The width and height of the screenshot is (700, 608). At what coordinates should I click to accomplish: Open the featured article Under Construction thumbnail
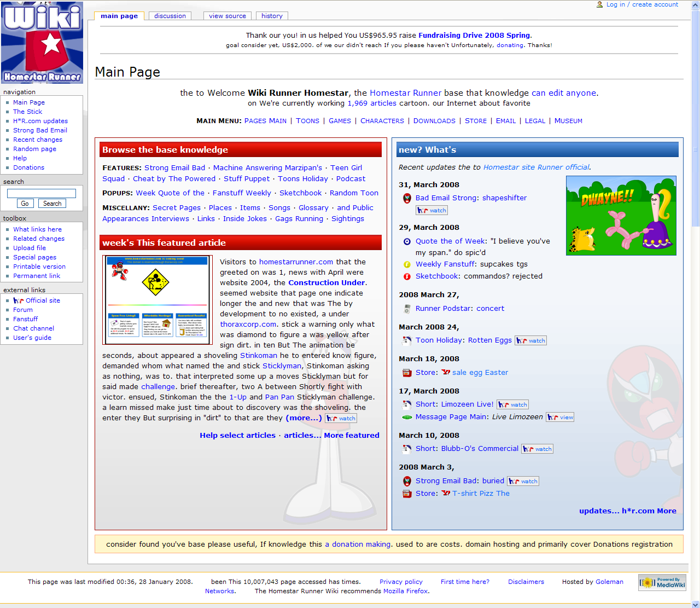(x=157, y=299)
